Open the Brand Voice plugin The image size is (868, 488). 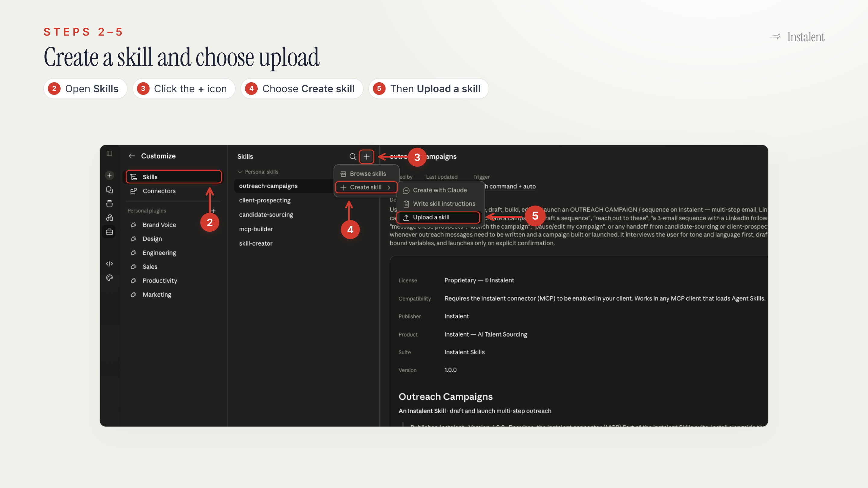click(174, 225)
